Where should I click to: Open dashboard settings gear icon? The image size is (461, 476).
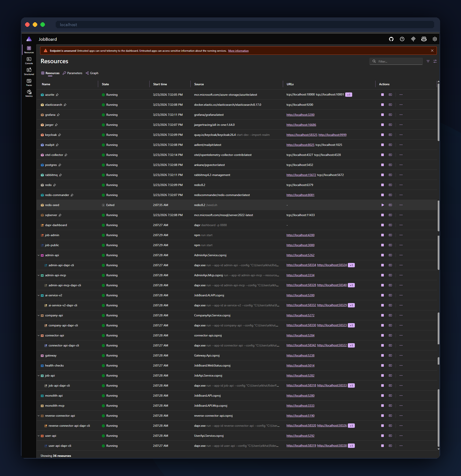coord(435,39)
